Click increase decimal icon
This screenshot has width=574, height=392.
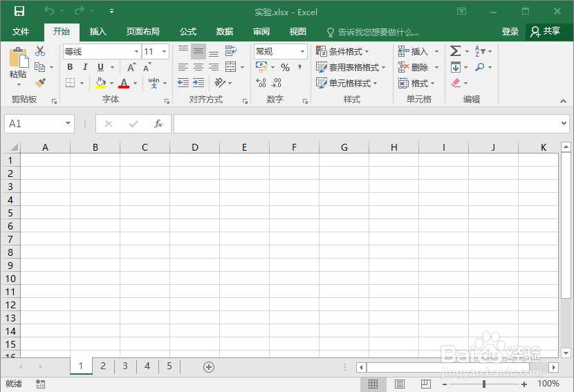coord(261,83)
